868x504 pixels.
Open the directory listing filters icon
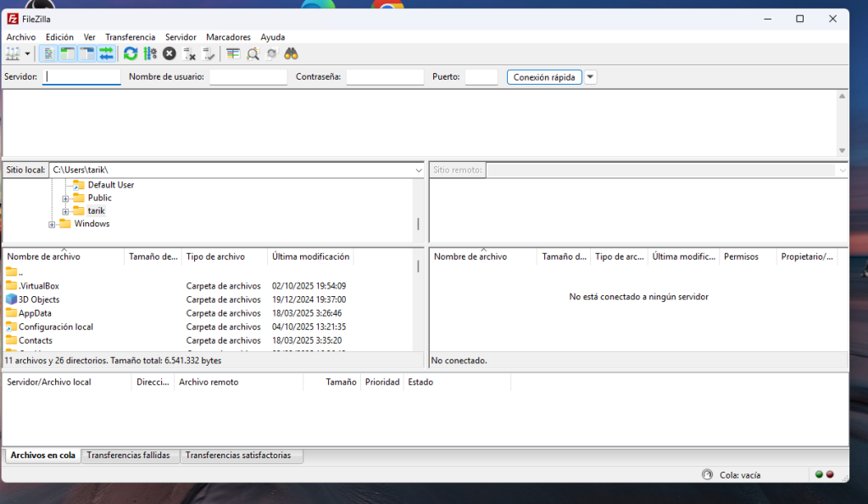click(x=232, y=53)
